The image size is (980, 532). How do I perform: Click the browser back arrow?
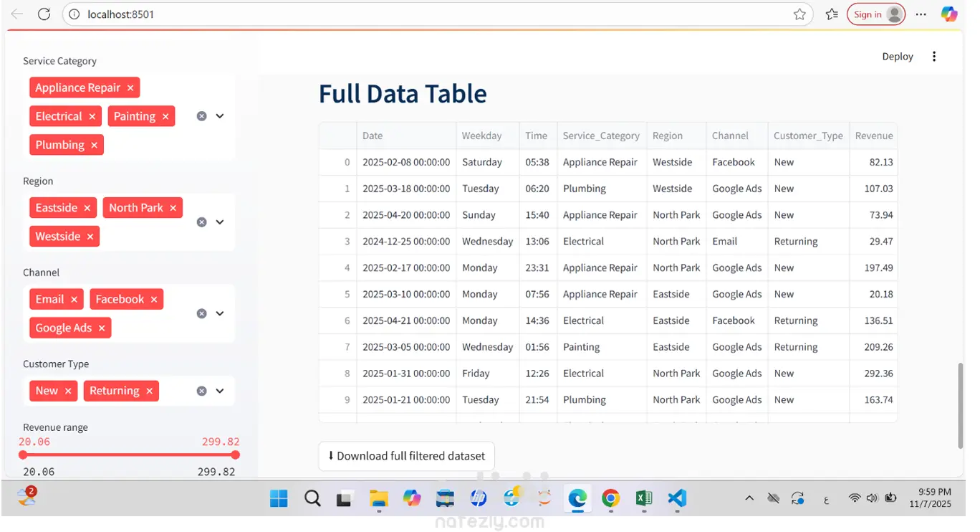pyautogui.click(x=17, y=14)
